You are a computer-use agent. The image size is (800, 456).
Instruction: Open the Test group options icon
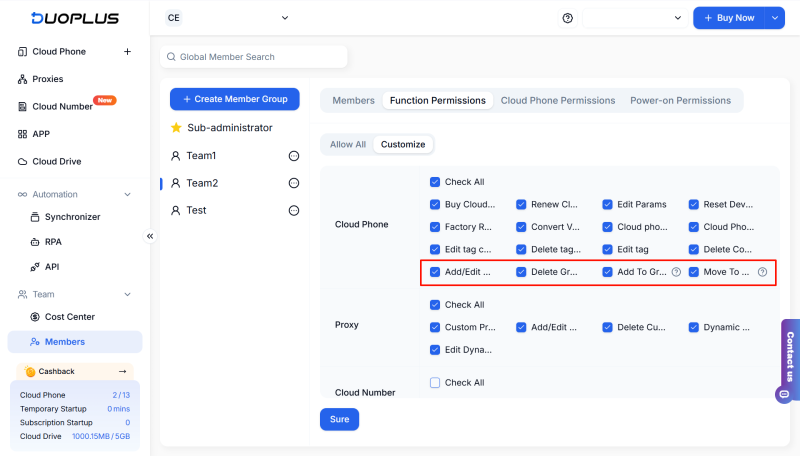[294, 210]
